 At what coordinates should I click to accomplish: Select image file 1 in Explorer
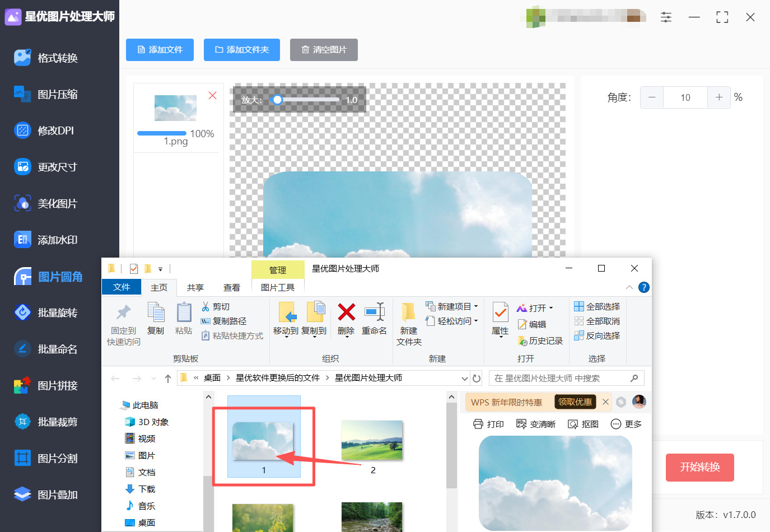[x=264, y=437]
